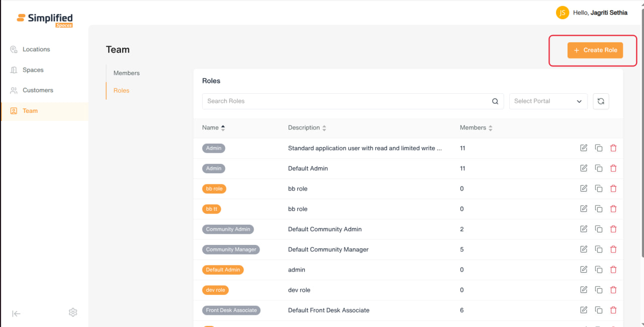
Task: Duplicate the bb role using copy icon
Action: [x=599, y=188]
